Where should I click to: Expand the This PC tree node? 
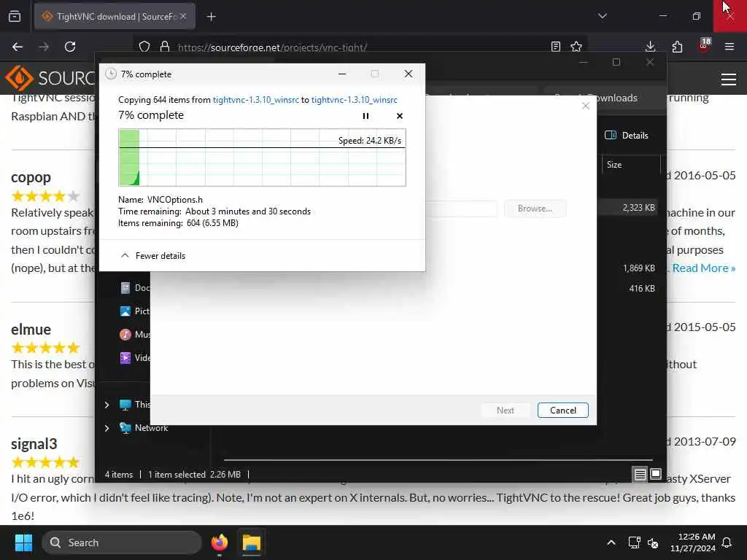coord(107,405)
